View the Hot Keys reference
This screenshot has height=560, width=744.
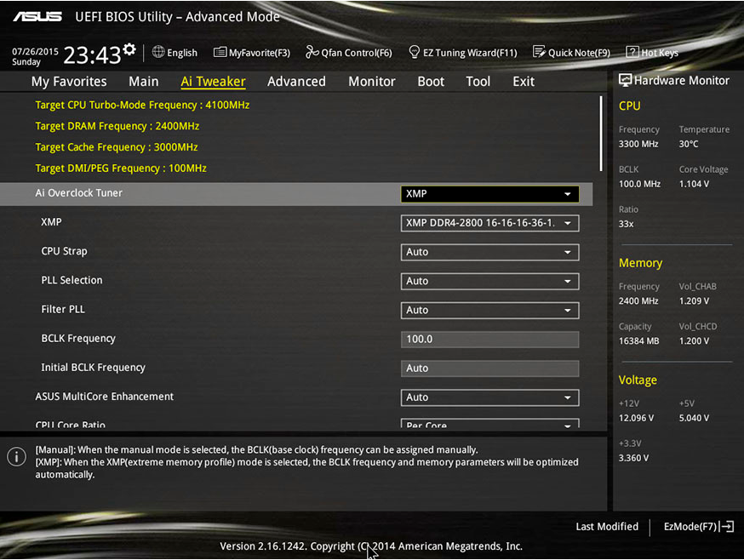(x=652, y=52)
